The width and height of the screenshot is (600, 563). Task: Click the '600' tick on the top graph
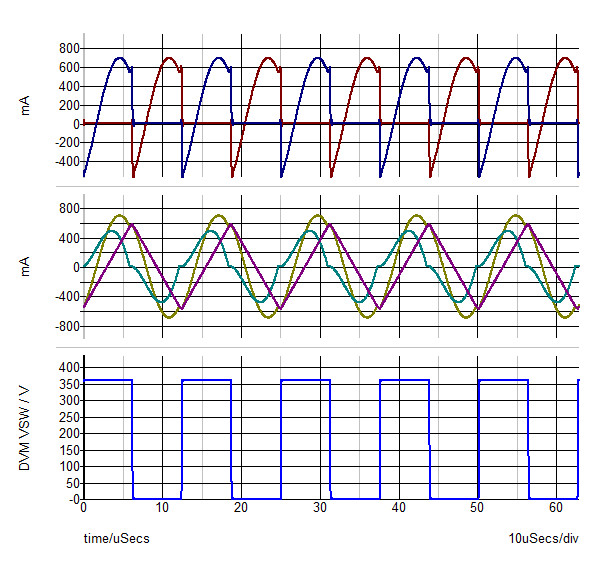(66, 67)
